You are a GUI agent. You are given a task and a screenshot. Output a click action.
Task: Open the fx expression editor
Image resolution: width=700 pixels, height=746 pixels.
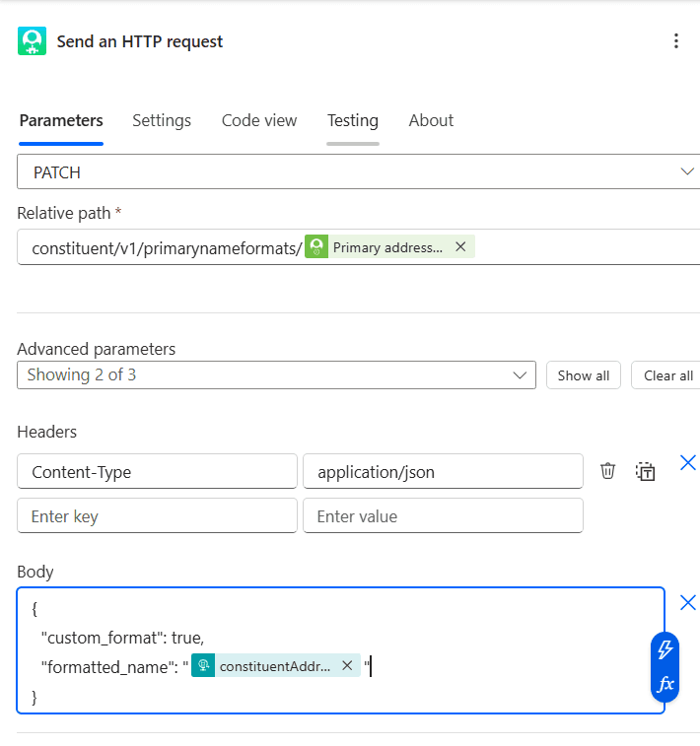click(x=665, y=684)
